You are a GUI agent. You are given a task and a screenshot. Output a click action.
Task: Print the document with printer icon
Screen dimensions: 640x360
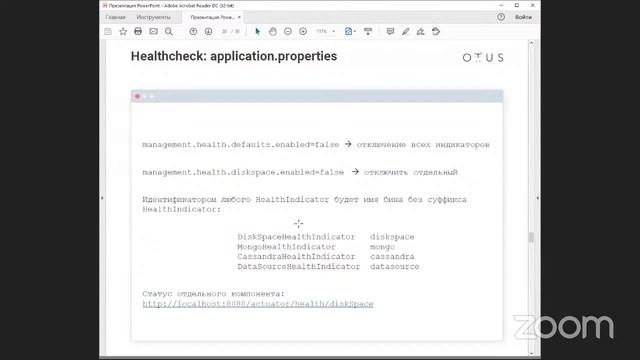pos(138,31)
